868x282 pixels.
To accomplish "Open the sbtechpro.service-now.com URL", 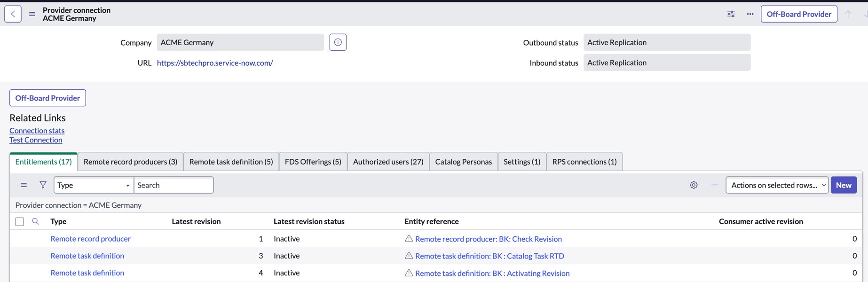I will [x=215, y=63].
